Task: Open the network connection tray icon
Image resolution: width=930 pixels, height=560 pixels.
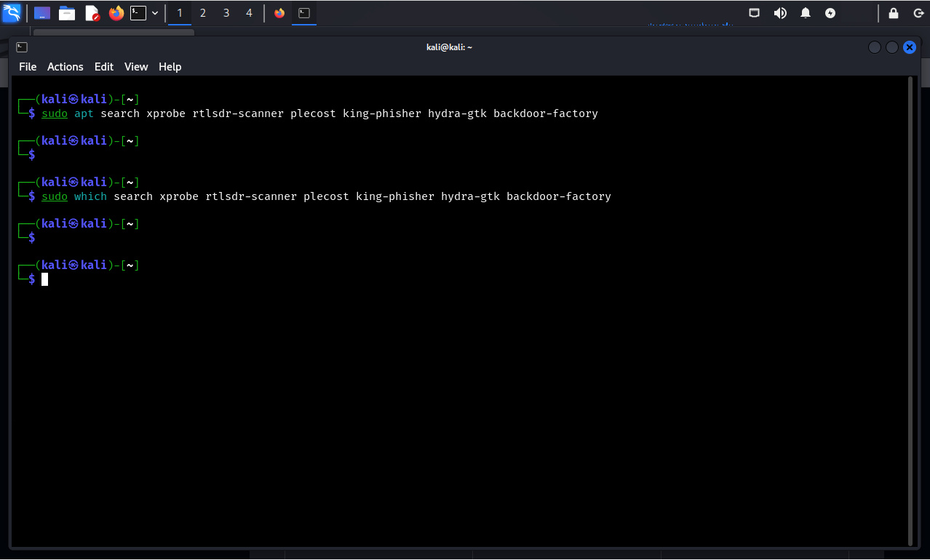Action: 755,13
